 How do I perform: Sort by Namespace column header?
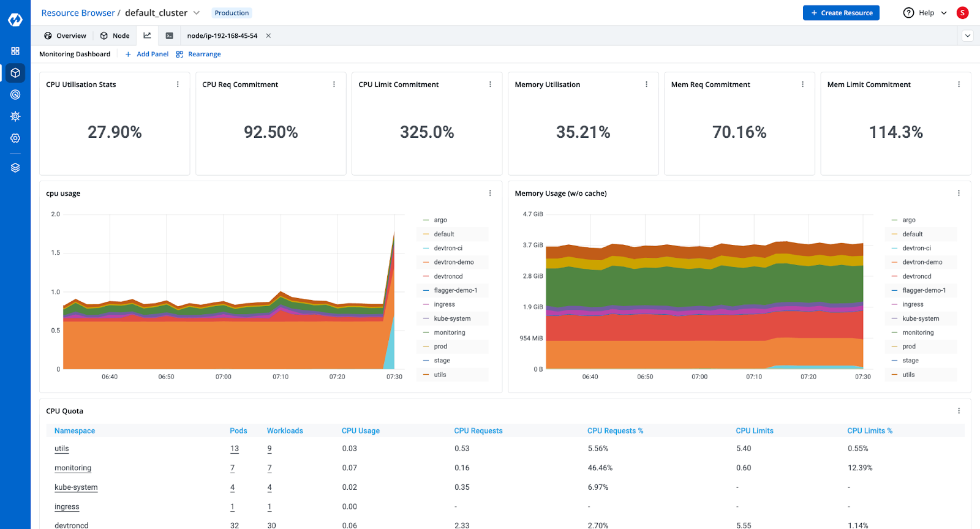point(75,431)
